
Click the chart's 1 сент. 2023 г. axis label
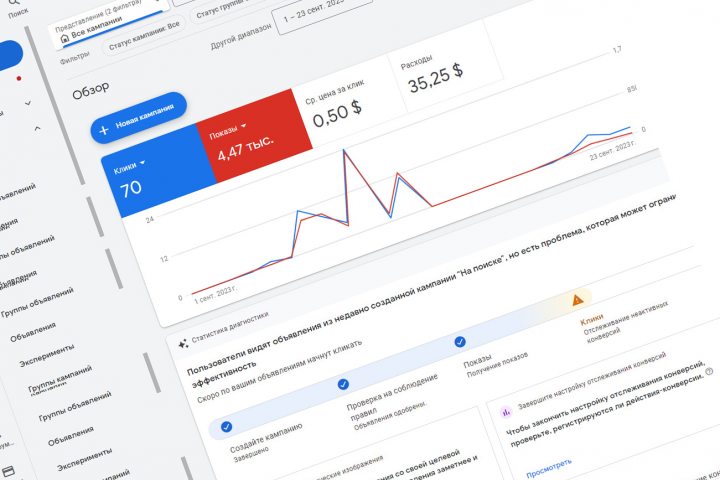(x=215, y=295)
